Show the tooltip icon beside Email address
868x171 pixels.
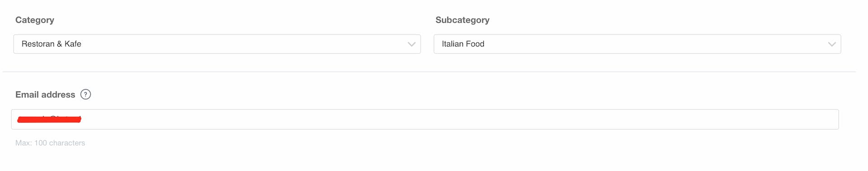click(85, 95)
